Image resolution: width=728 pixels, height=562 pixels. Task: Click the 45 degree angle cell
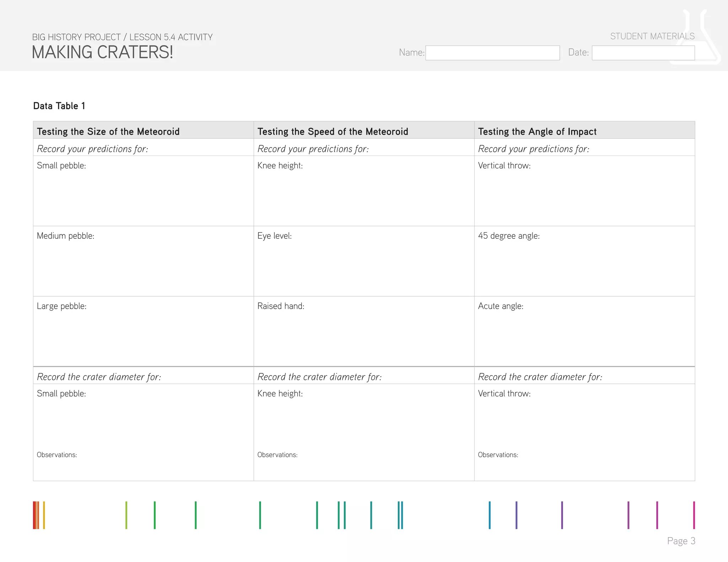coord(584,261)
